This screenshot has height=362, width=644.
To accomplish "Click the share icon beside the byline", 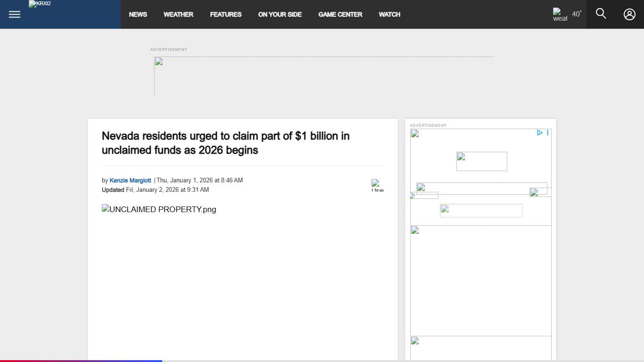I will point(377,185).
